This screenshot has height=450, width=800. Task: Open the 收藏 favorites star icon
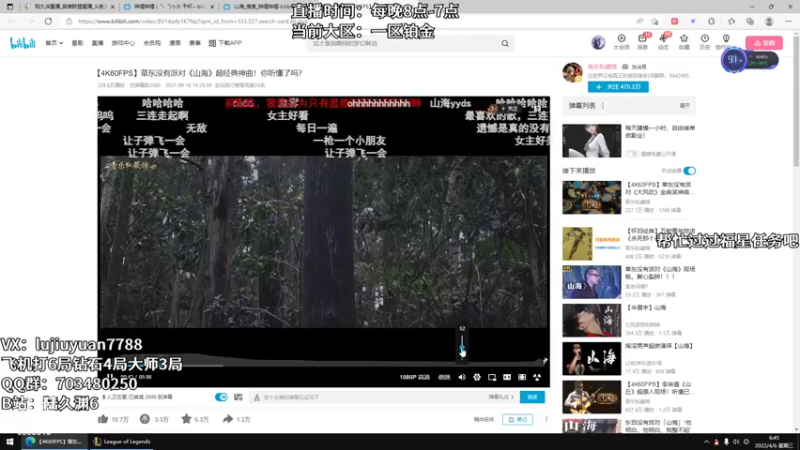pyautogui.click(x=684, y=42)
